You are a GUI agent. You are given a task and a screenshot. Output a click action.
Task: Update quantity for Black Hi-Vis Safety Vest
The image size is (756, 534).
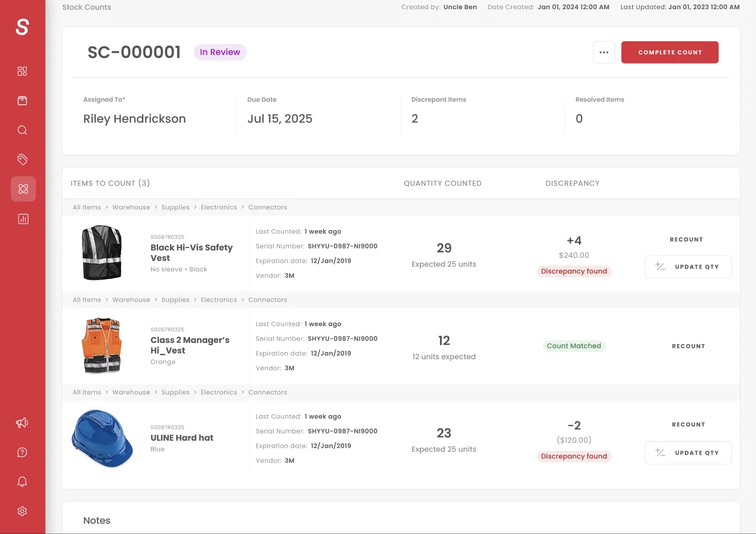tap(688, 266)
